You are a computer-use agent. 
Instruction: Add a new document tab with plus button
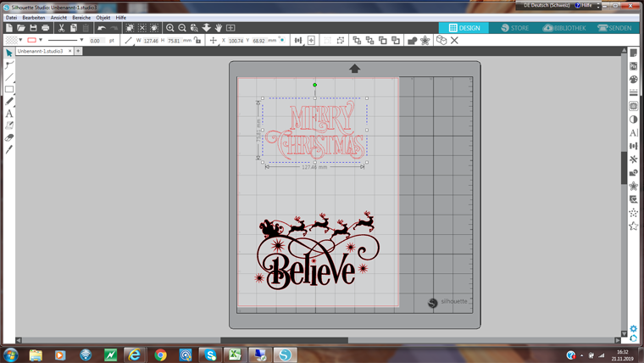coord(78,51)
